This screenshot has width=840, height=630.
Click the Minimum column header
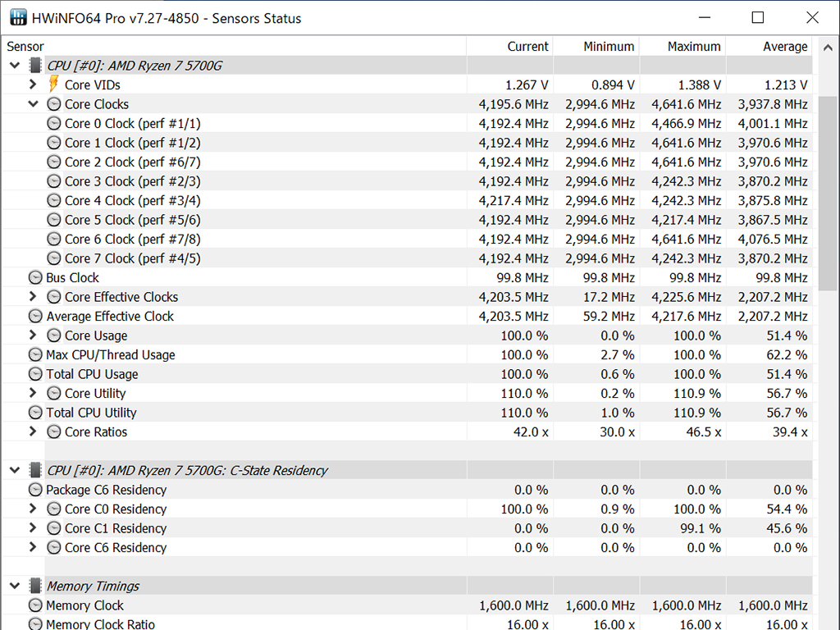[x=596, y=47]
